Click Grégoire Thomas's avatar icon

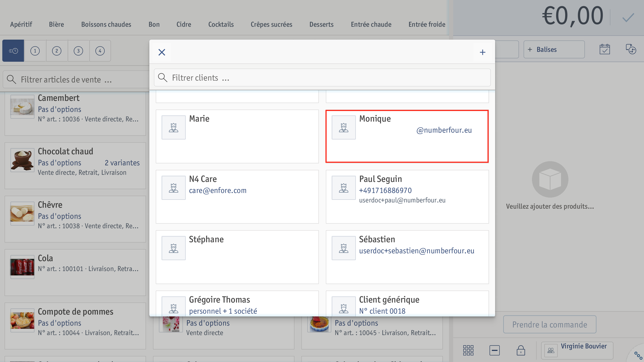coord(174,307)
